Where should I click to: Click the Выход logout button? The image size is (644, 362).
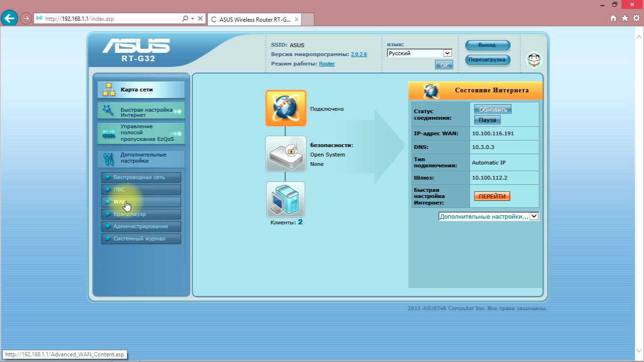(x=488, y=45)
